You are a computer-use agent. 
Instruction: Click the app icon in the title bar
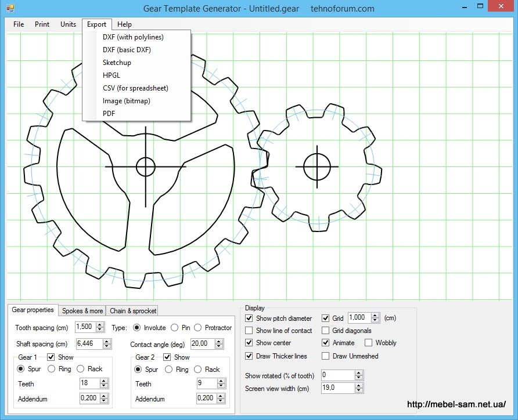[x=10, y=9]
